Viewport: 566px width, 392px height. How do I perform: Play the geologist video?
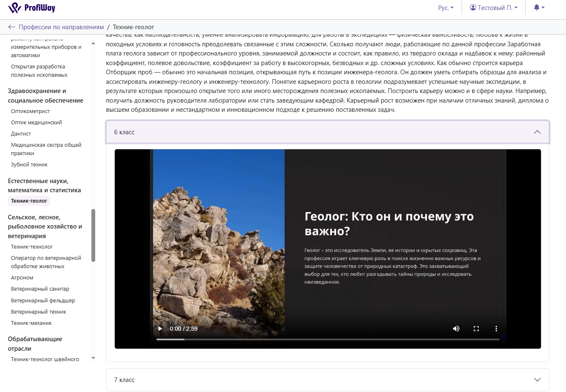[160, 329]
